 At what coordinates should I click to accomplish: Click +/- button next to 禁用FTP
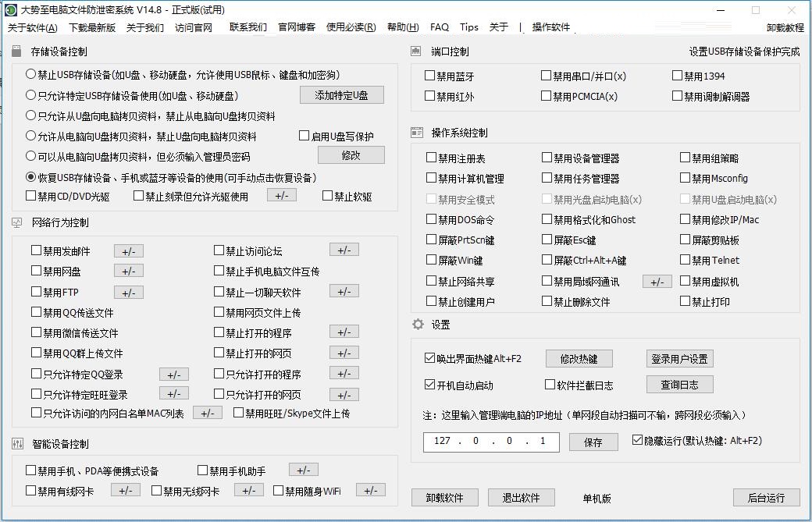[128, 293]
